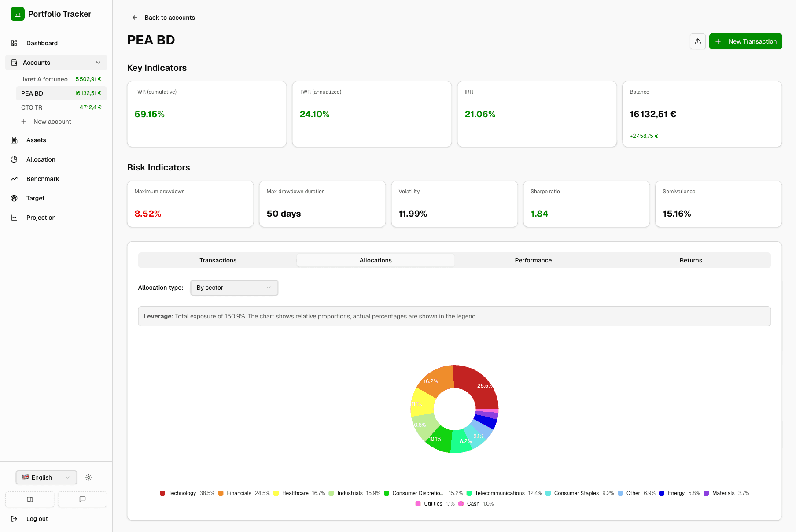Open the Target section
This screenshot has width=796, height=532.
coord(35,198)
